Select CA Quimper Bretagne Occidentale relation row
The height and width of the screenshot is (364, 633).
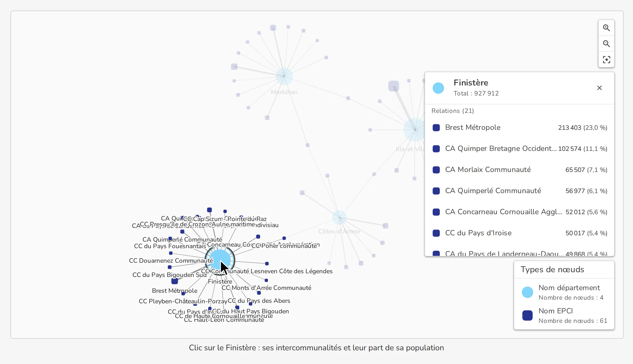tap(520, 149)
